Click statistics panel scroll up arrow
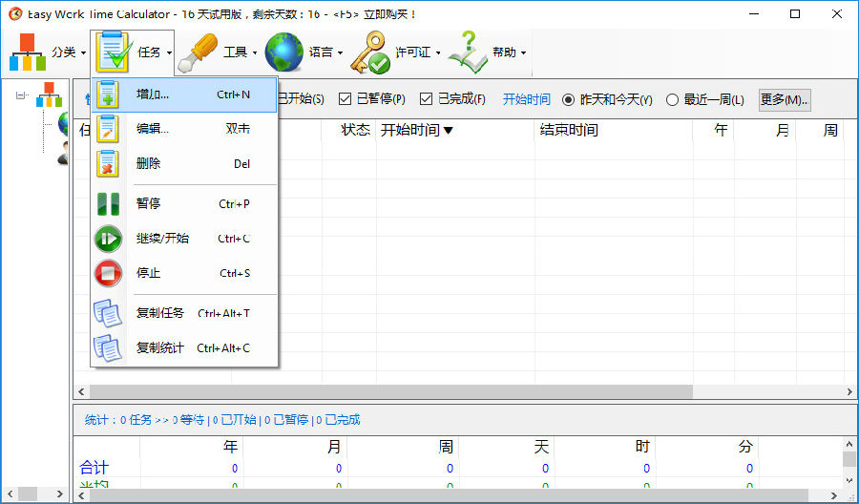 pyautogui.click(x=849, y=444)
